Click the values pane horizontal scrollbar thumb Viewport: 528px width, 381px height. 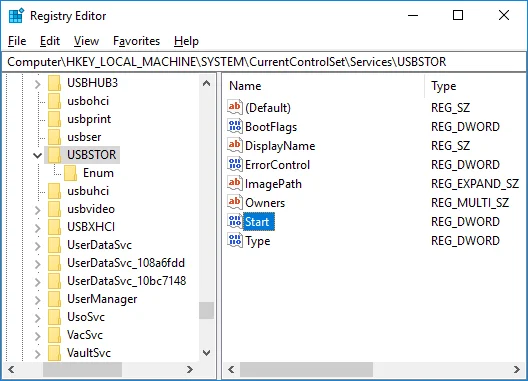tap(306, 369)
